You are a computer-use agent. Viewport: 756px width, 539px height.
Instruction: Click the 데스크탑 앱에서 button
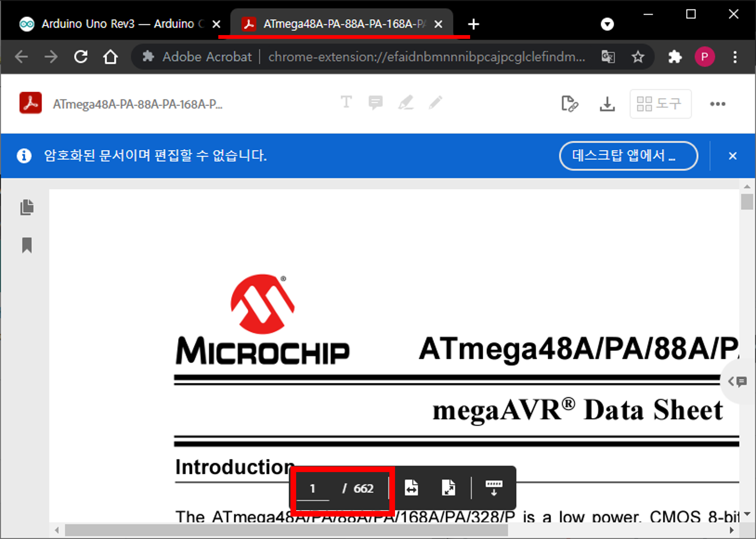[x=628, y=156]
